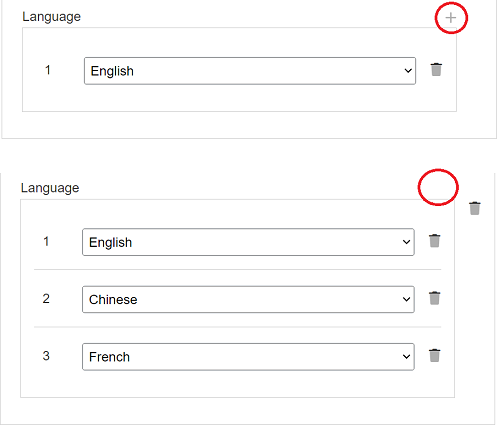Open the French language dropdown

248,357
